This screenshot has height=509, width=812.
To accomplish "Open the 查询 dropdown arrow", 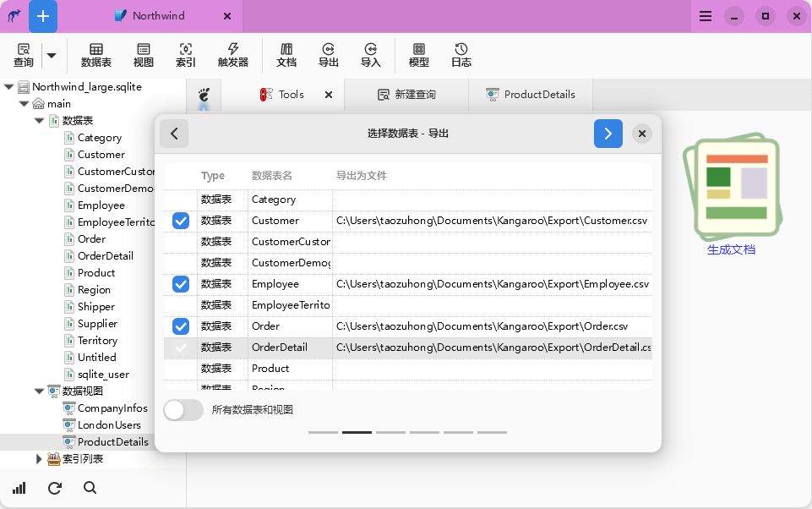I will point(52,56).
